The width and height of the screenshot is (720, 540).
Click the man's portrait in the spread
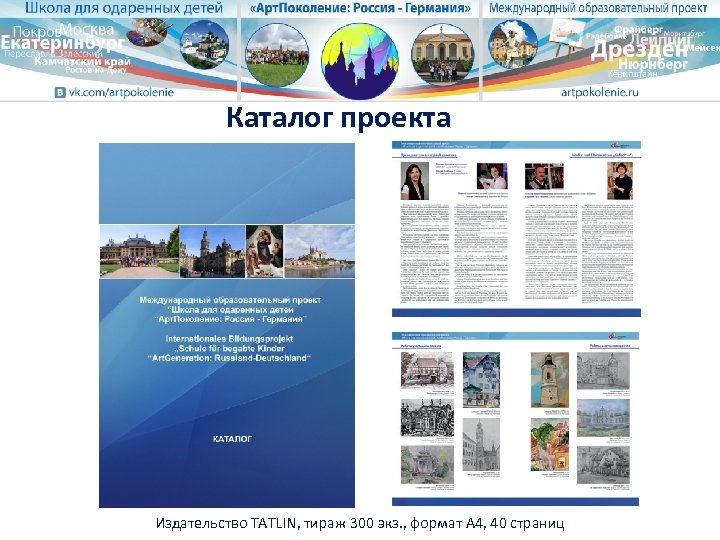(544, 176)
